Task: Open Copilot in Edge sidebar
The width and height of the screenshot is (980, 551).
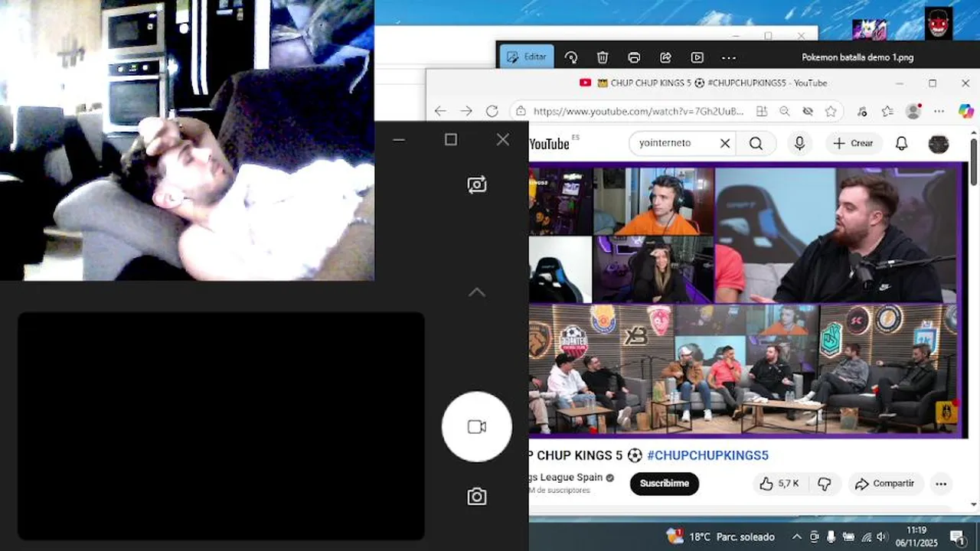Action: [965, 111]
